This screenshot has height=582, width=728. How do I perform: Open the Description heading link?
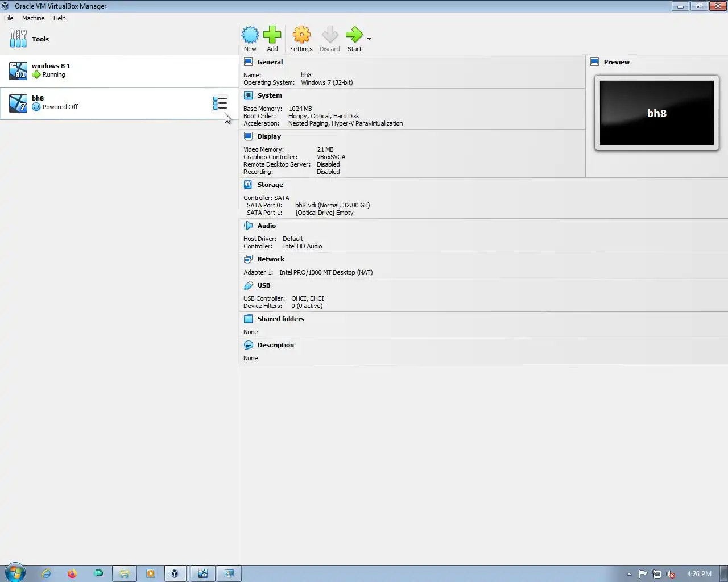pos(276,345)
